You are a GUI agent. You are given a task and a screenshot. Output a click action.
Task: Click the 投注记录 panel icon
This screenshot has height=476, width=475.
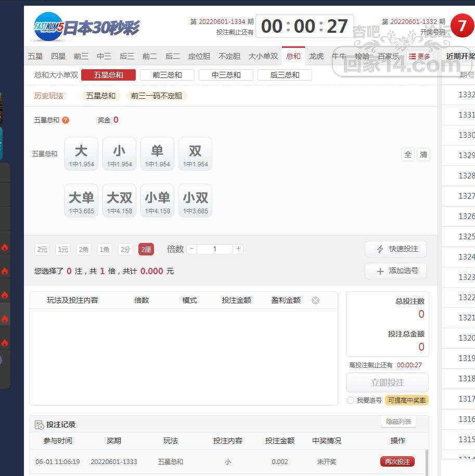pyautogui.click(x=40, y=424)
